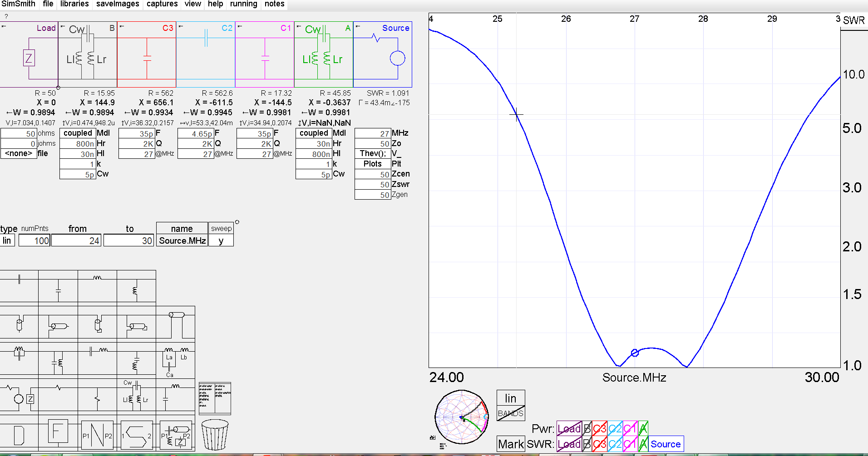The width and height of the screenshot is (868, 456).
Task: Open the Load file <none> selector
Action: pyautogui.click(x=19, y=153)
